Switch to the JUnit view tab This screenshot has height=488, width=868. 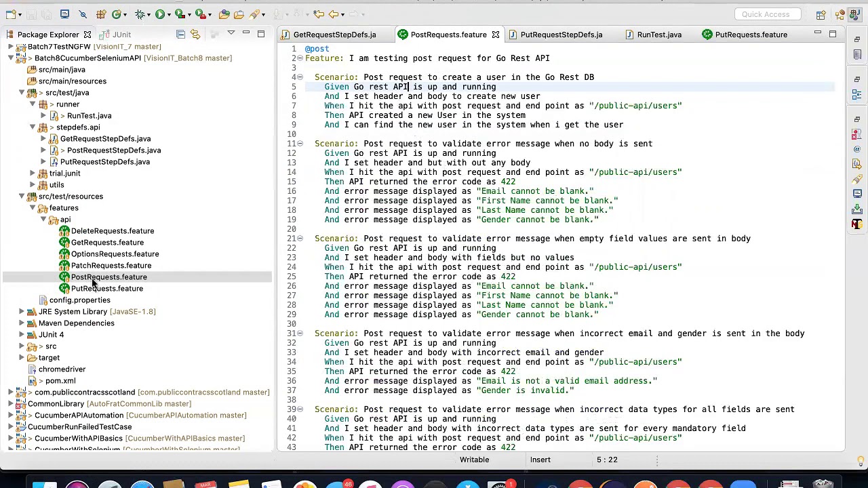(x=115, y=35)
